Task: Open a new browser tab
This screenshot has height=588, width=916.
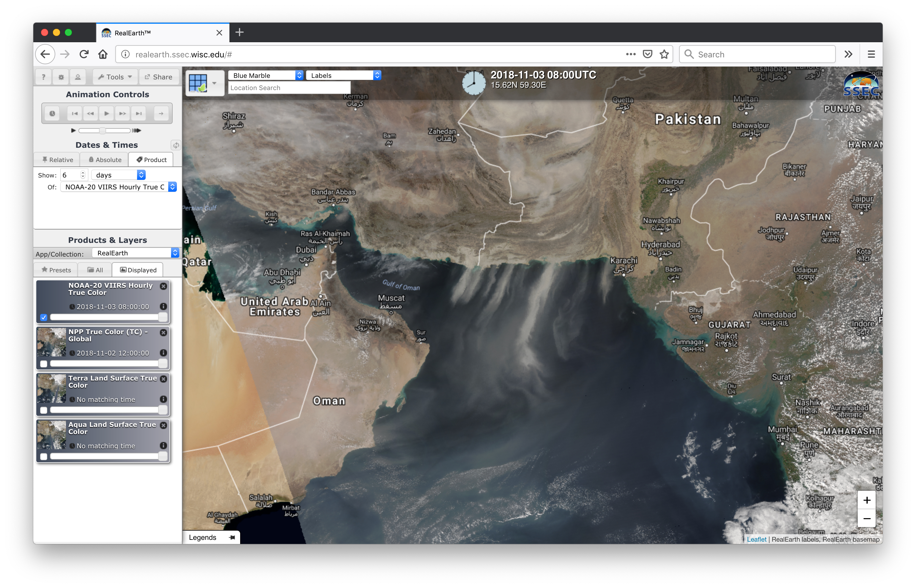Action: pos(239,32)
